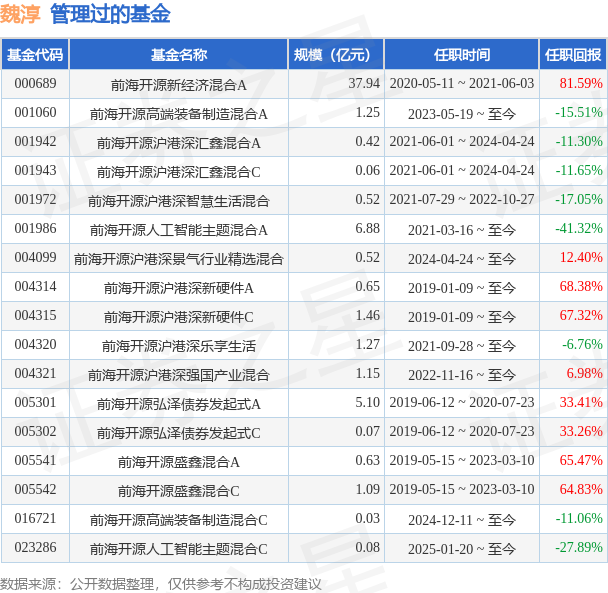
Task: Select fund code 005301
Action: point(35,403)
